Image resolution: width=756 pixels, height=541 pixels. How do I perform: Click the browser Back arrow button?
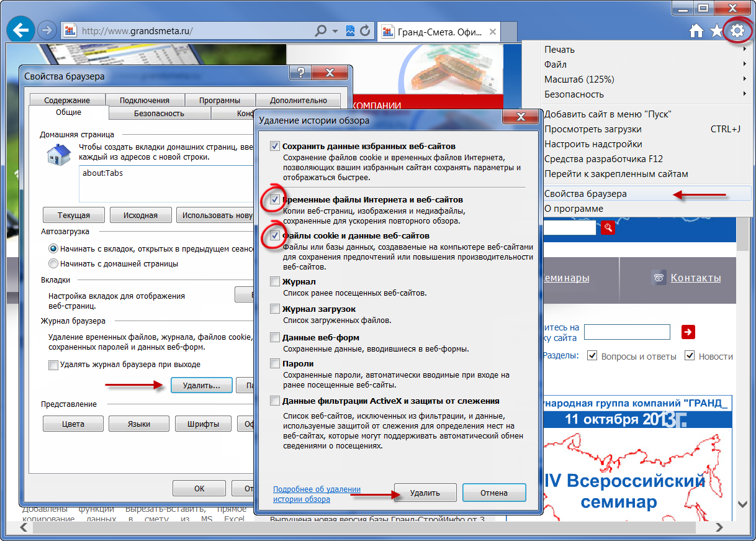(x=22, y=30)
